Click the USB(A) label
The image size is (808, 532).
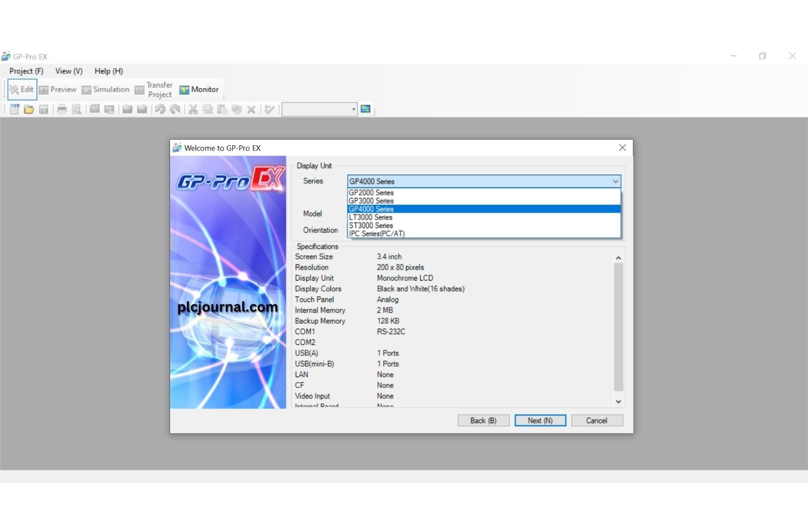pyautogui.click(x=307, y=353)
